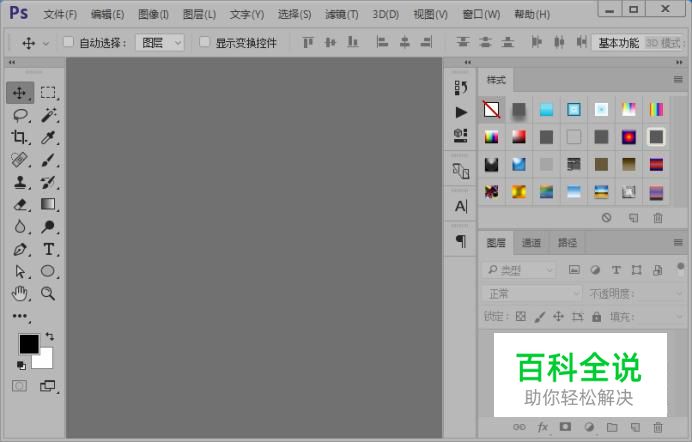Select the Brush tool
The height and width of the screenshot is (442, 692).
(48, 160)
